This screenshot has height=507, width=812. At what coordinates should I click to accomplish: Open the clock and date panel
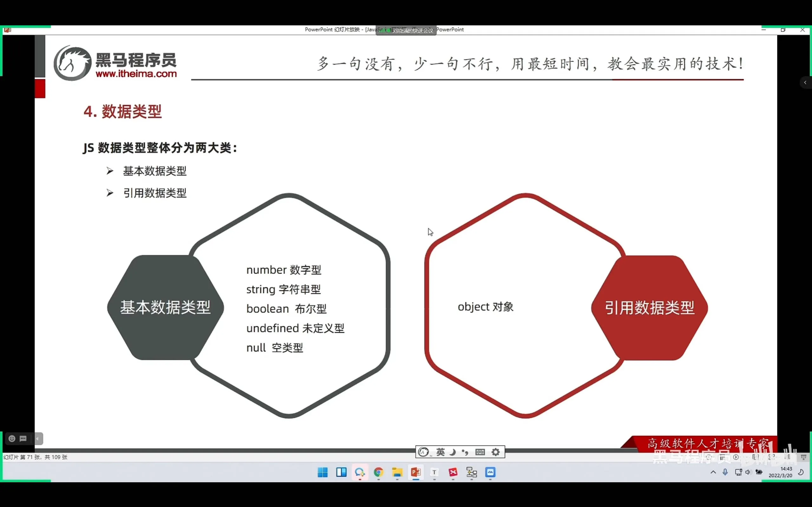coord(781,472)
